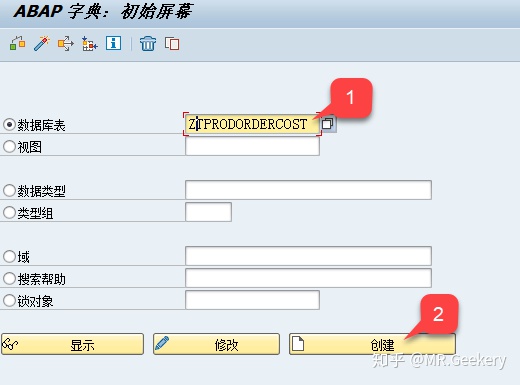Click the 搜索帮助 input field
This screenshot has height=385, width=520.
[x=308, y=278]
